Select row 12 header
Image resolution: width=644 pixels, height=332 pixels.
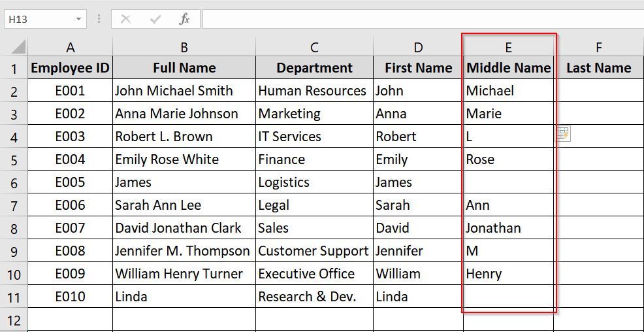tap(14, 320)
